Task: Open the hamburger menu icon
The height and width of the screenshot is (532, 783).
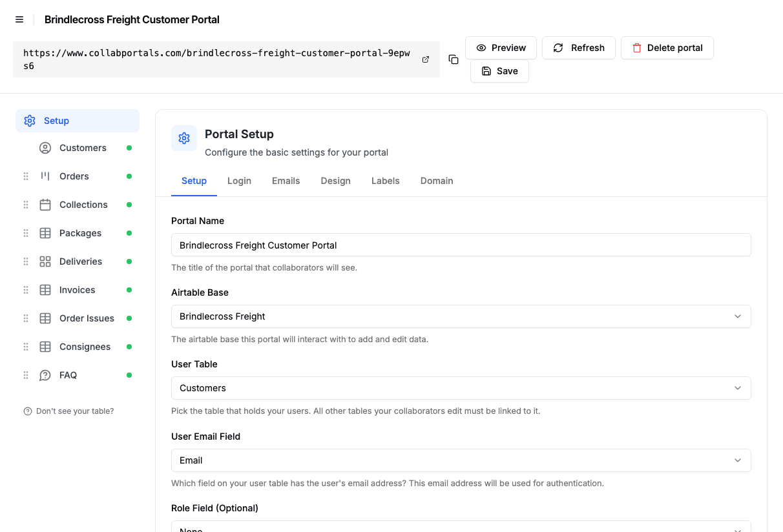Action: tap(19, 19)
